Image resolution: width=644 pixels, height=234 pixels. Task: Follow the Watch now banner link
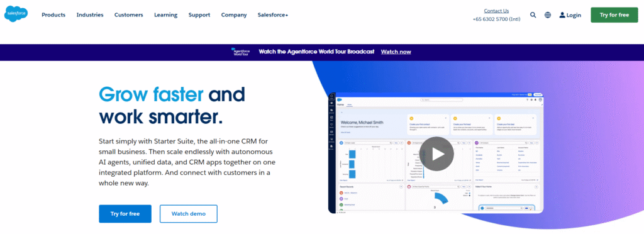[x=396, y=52]
